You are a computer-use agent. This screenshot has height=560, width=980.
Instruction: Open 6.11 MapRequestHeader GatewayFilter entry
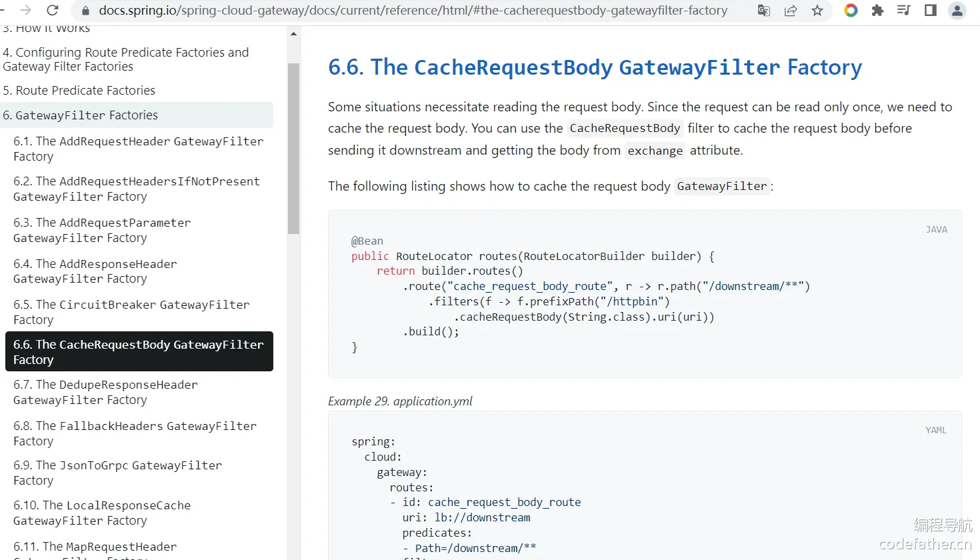point(95,549)
